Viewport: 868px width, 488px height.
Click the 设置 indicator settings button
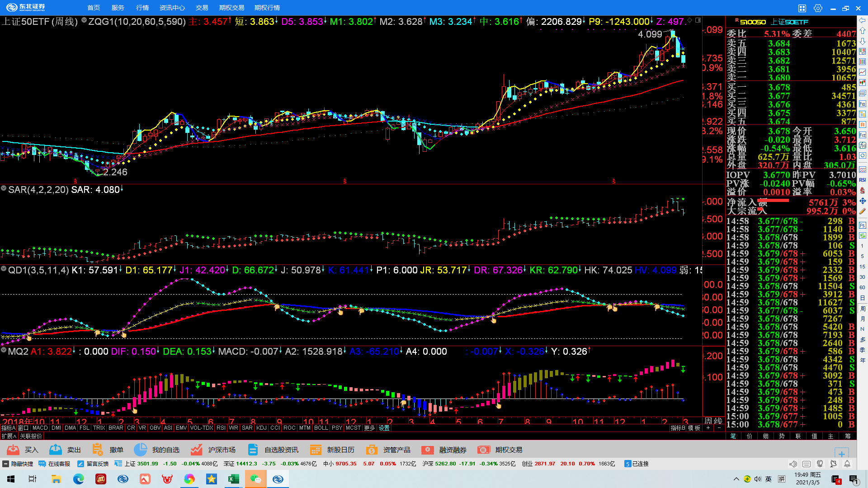pyautogui.click(x=384, y=428)
